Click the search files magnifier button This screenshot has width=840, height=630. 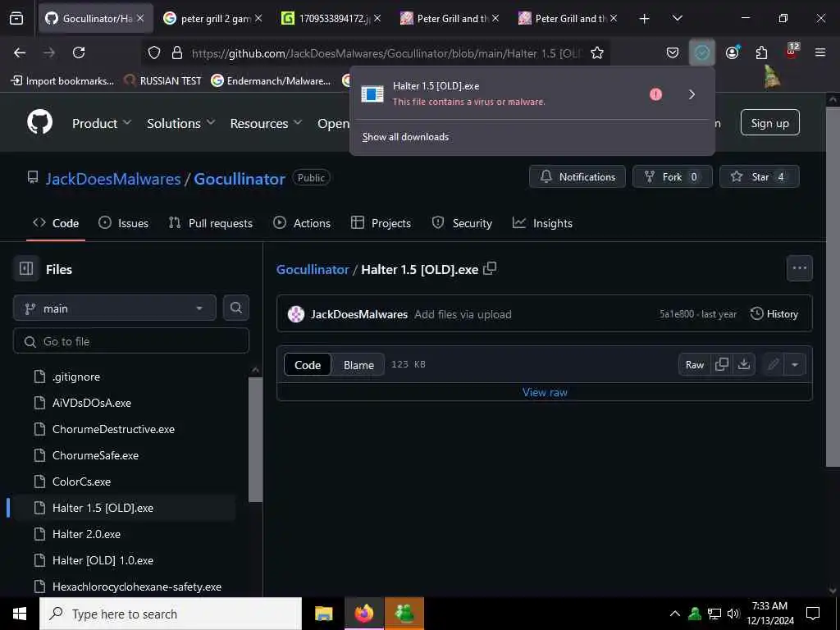point(235,308)
